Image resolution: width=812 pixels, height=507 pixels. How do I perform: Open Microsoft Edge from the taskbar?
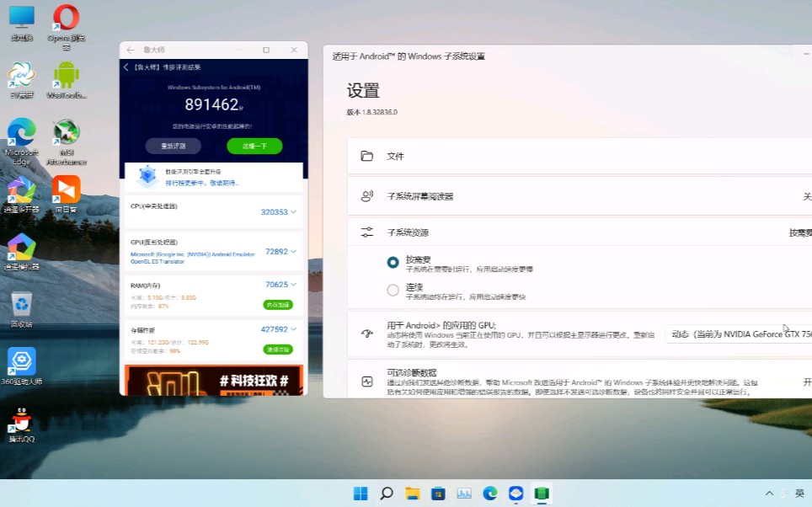(490, 494)
